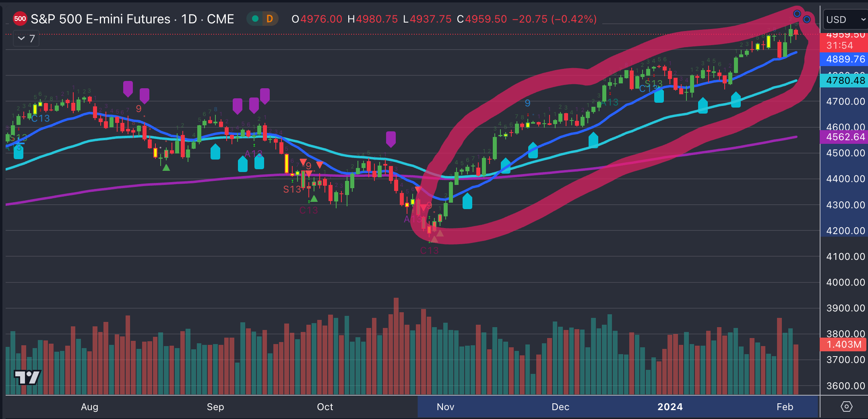Click the green buy triangle under the August candles
The height and width of the screenshot is (419, 868).
(165, 168)
